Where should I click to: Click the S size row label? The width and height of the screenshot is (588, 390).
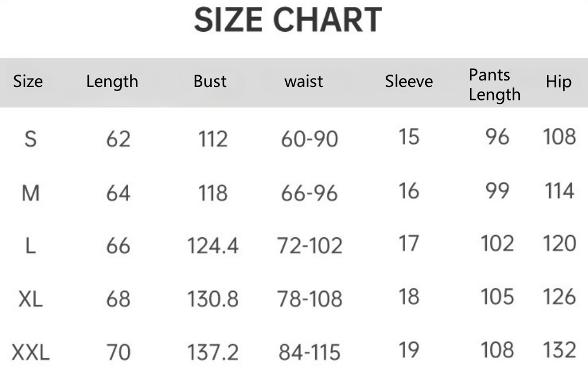click(x=31, y=139)
